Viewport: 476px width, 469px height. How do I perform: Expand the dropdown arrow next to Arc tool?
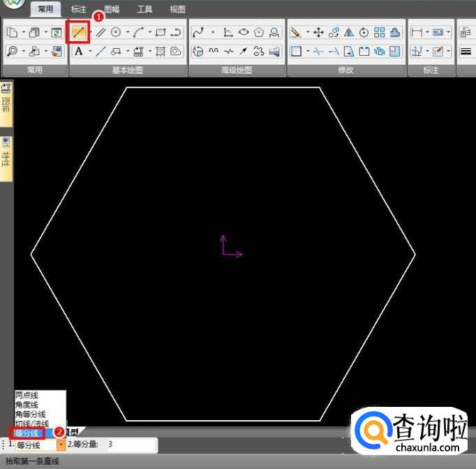point(149,32)
